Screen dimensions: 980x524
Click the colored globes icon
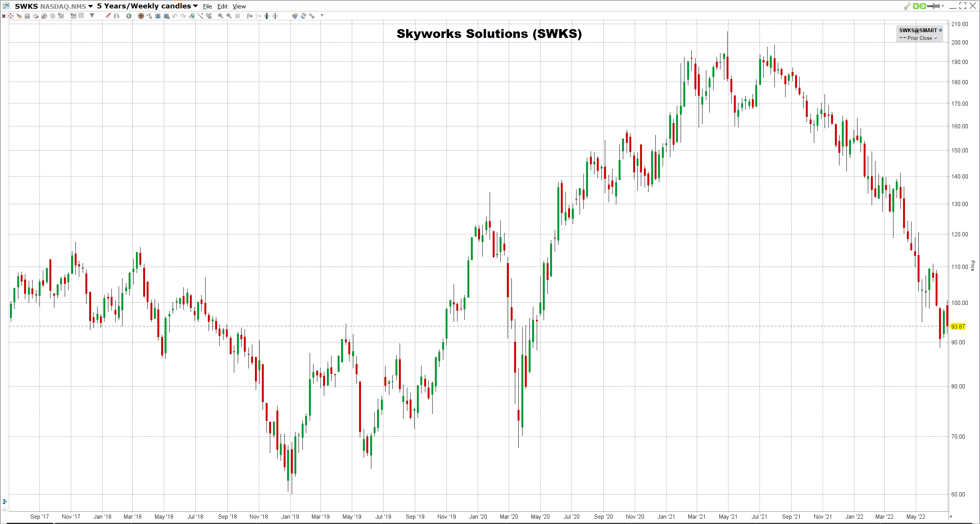point(295,16)
